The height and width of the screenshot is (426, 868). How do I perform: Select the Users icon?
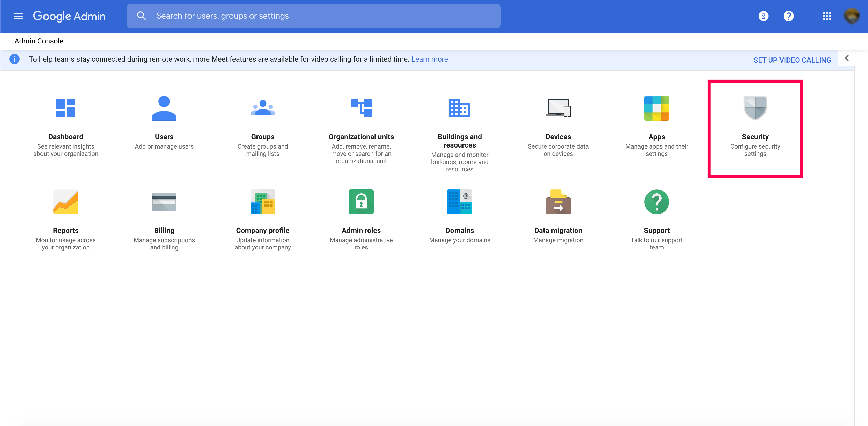click(x=164, y=108)
